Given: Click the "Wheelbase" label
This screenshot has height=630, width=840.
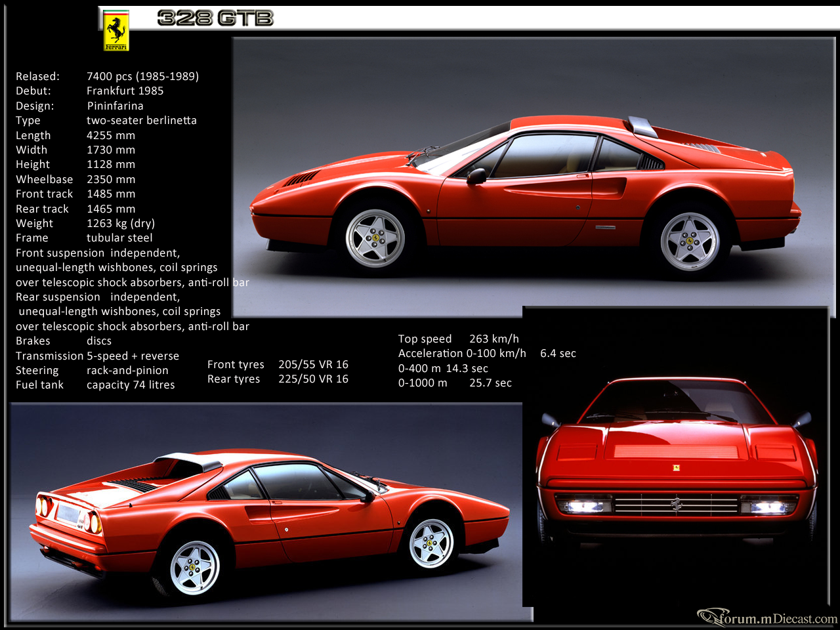Looking at the screenshot, I should pyautogui.click(x=44, y=179).
